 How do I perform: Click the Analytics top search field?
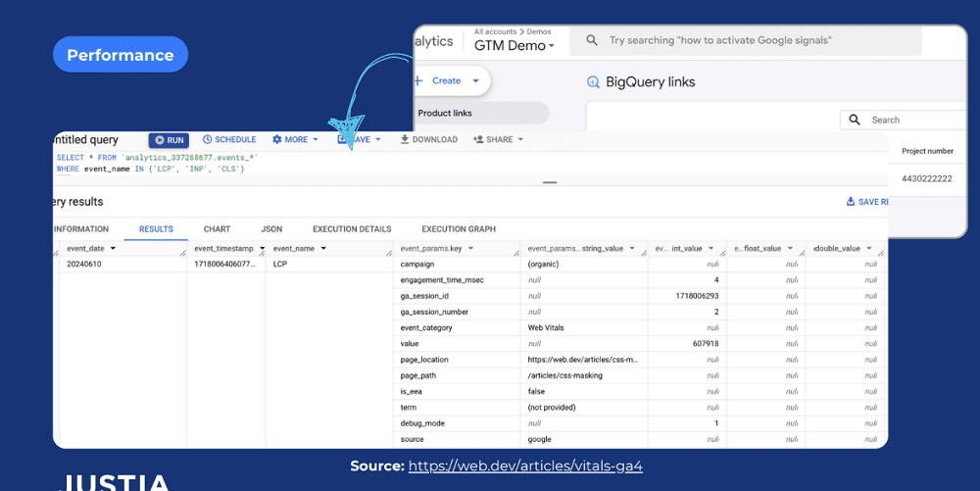pyautogui.click(x=746, y=40)
